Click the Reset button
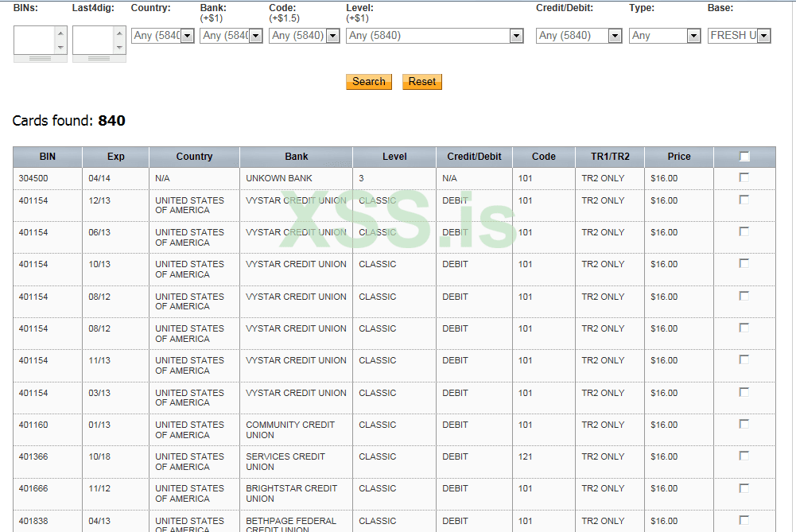The width and height of the screenshot is (796, 532). tap(422, 82)
